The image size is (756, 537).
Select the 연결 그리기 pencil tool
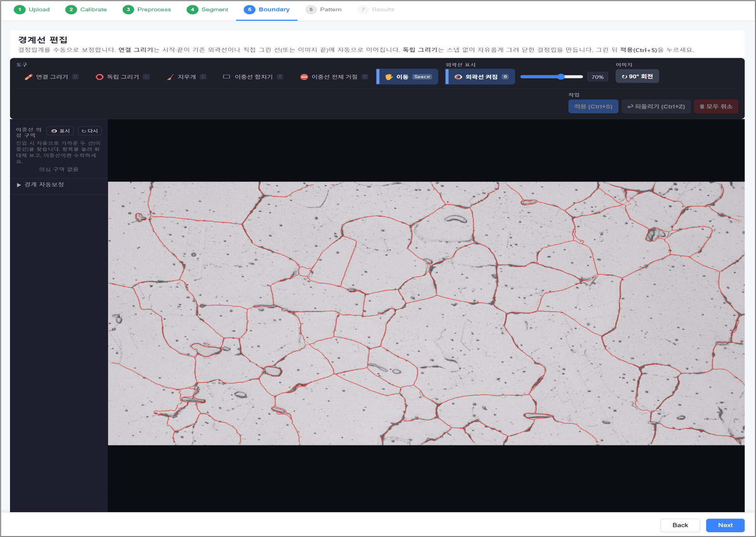point(51,77)
